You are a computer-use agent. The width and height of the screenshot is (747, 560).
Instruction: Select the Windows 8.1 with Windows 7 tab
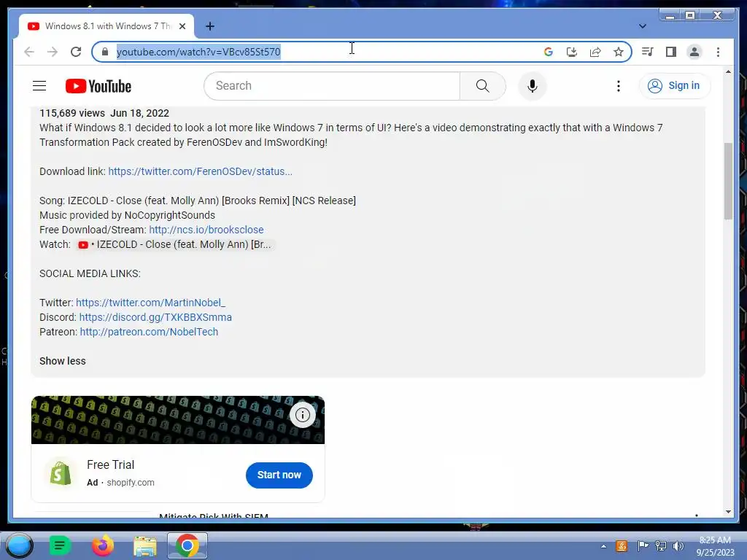click(x=107, y=26)
